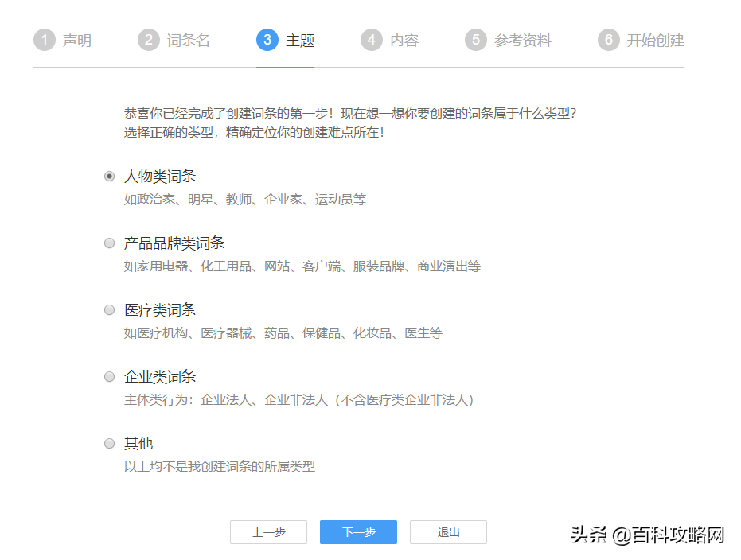
Task: Select the 产品品牌类词条 radio button
Action: point(110,243)
